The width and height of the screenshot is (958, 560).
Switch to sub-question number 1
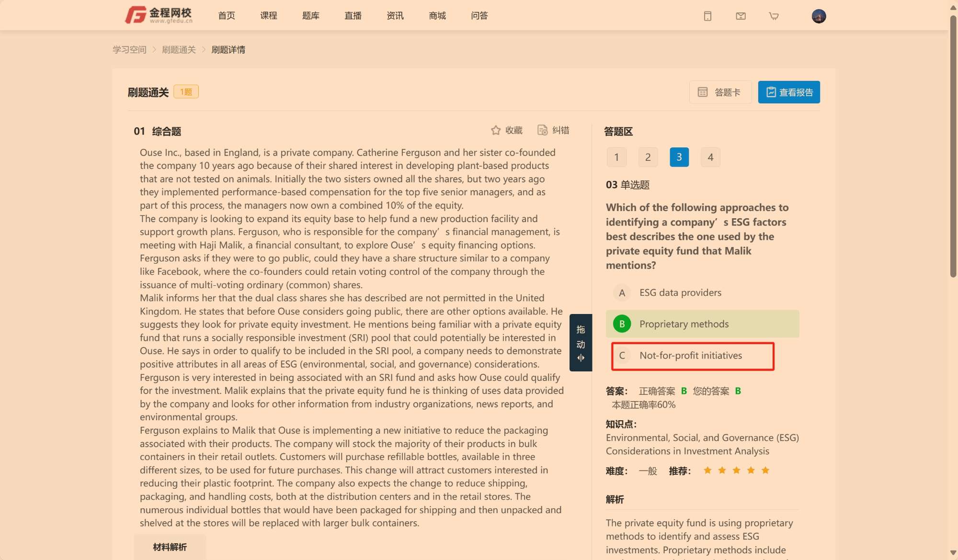coord(616,157)
